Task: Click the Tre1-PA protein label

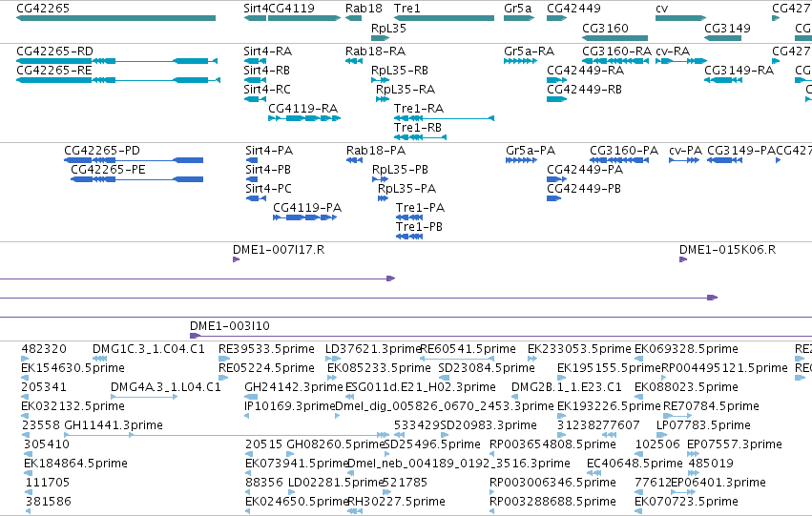Action: click(421, 208)
